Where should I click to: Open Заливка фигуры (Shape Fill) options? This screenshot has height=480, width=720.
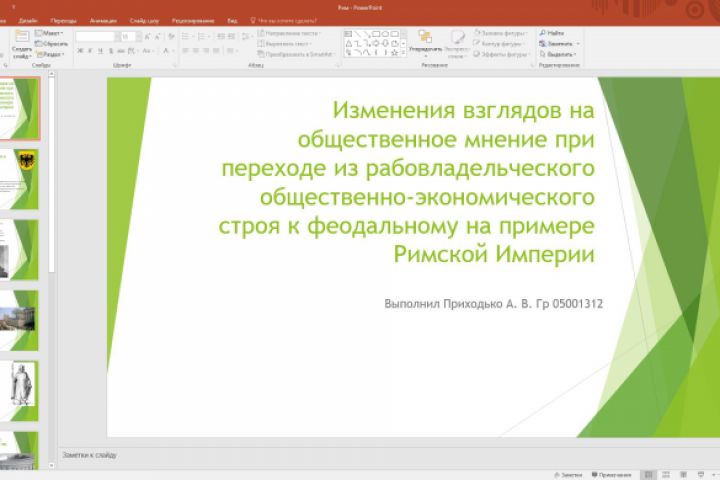click(x=501, y=34)
